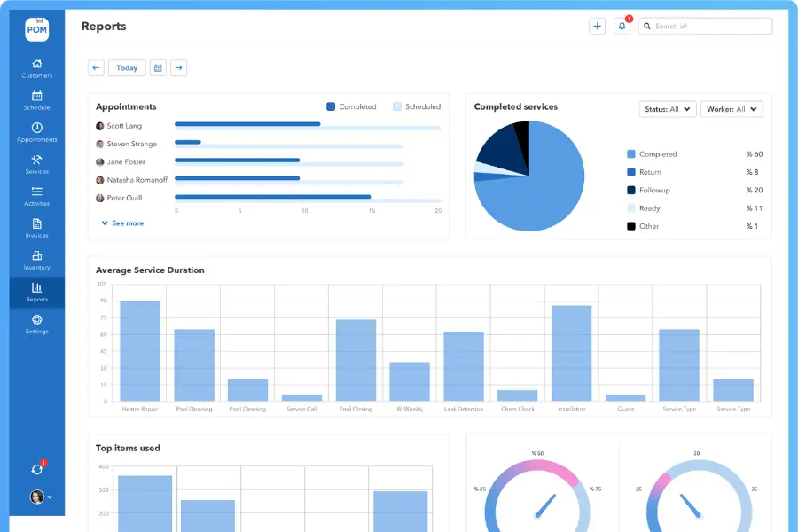Open Activities in the sidebar
The height and width of the screenshot is (532, 798).
click(36, 197)
